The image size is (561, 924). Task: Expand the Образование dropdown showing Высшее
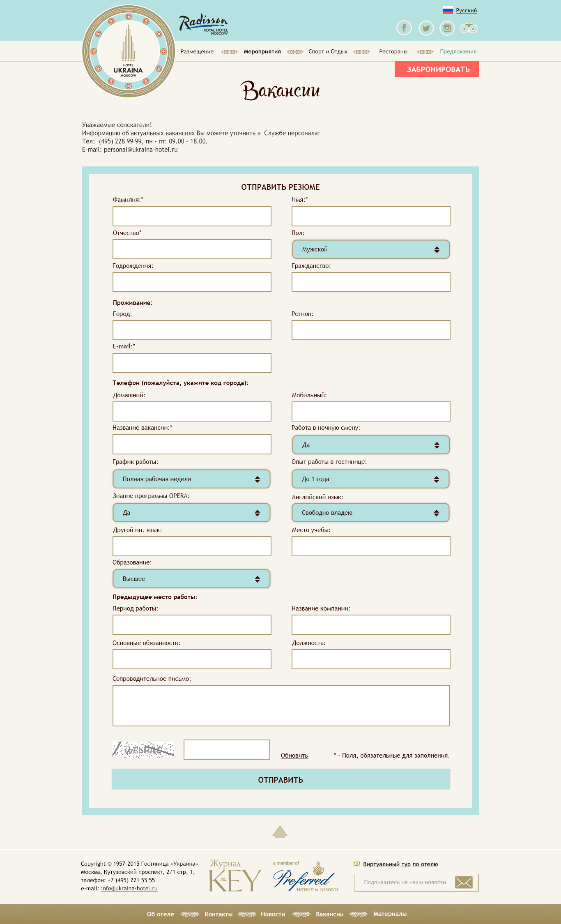[x=191, y=579]
